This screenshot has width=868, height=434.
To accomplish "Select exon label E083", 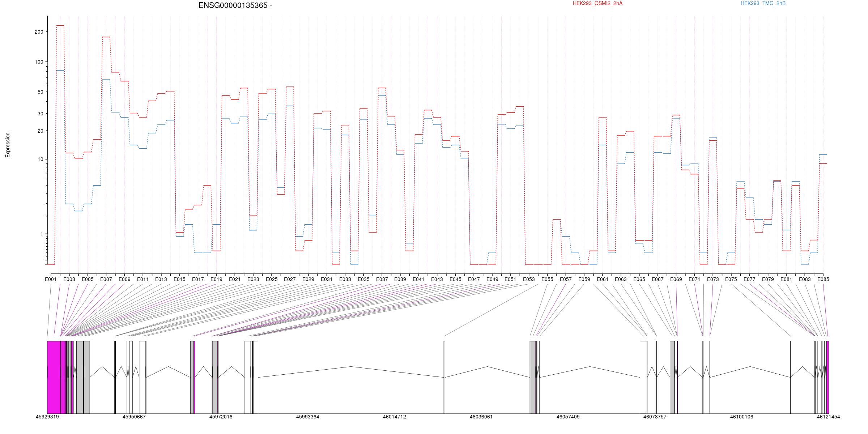I will pos(805,279).
